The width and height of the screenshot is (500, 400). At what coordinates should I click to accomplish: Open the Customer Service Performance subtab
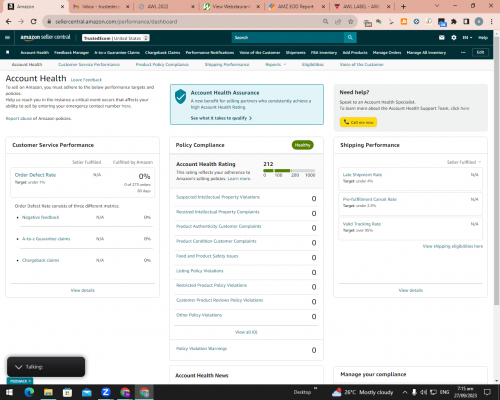pos(89,64)
